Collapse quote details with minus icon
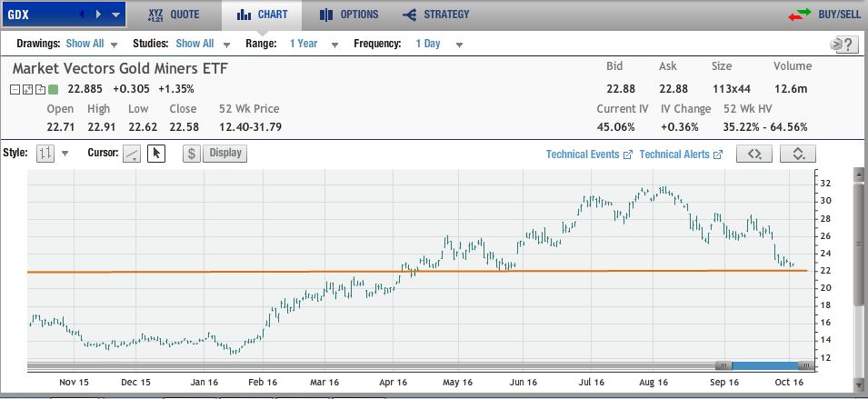Viewport: 868px width, 399px height. [15, 90]
